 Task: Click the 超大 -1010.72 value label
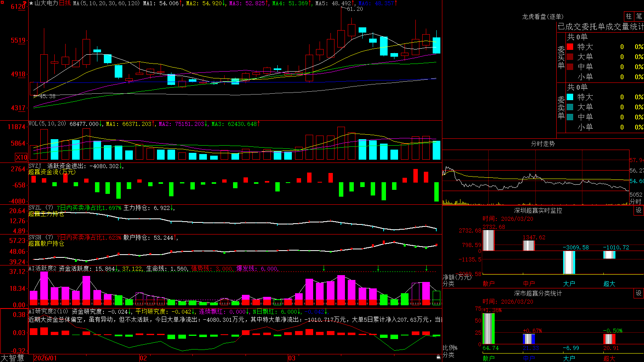click(616, 247)
